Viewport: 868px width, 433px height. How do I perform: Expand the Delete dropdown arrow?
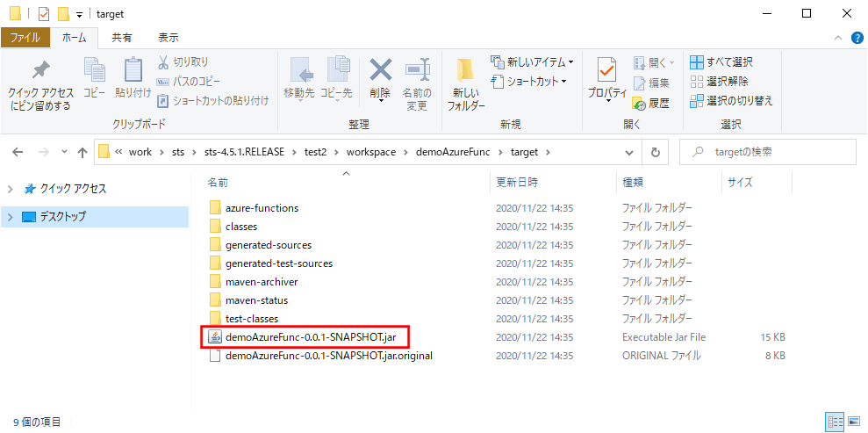[381, 101]
